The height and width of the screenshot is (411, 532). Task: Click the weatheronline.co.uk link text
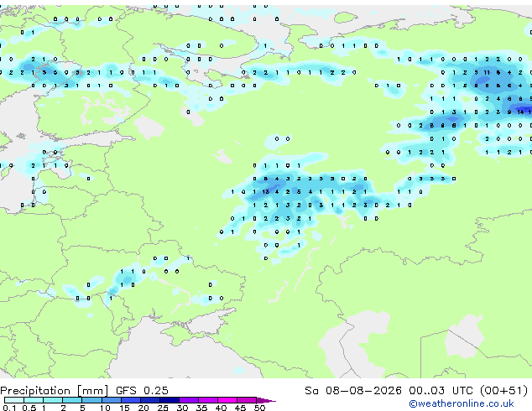tap(462, 403)
